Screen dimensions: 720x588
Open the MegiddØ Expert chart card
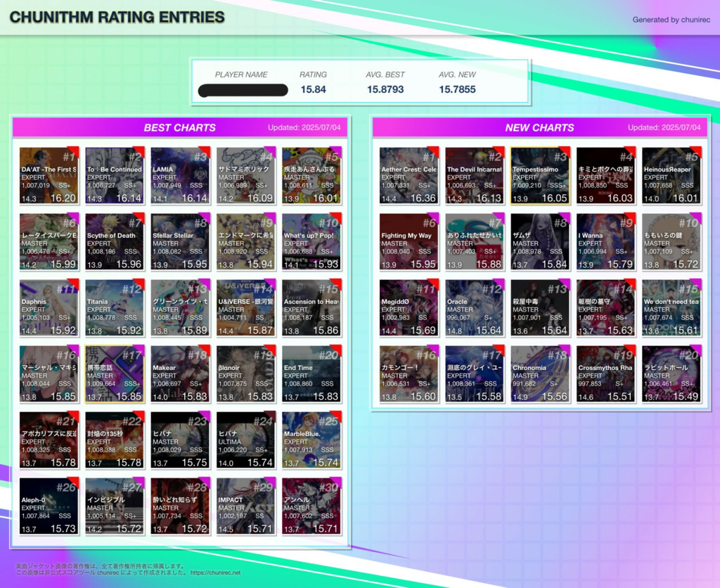click(x=409, y=308)
